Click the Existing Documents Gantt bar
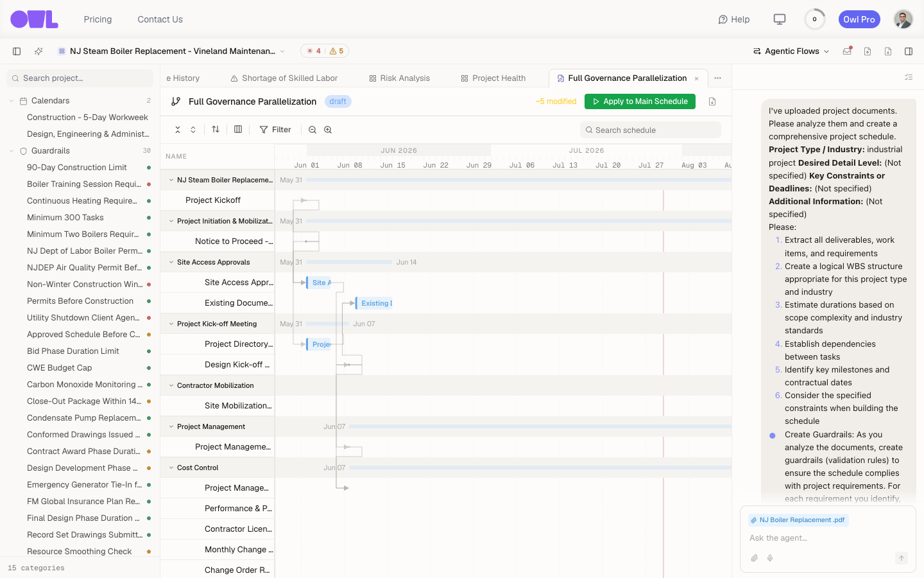The height and width of the screenshot is (578, 924). pos(374,303)
